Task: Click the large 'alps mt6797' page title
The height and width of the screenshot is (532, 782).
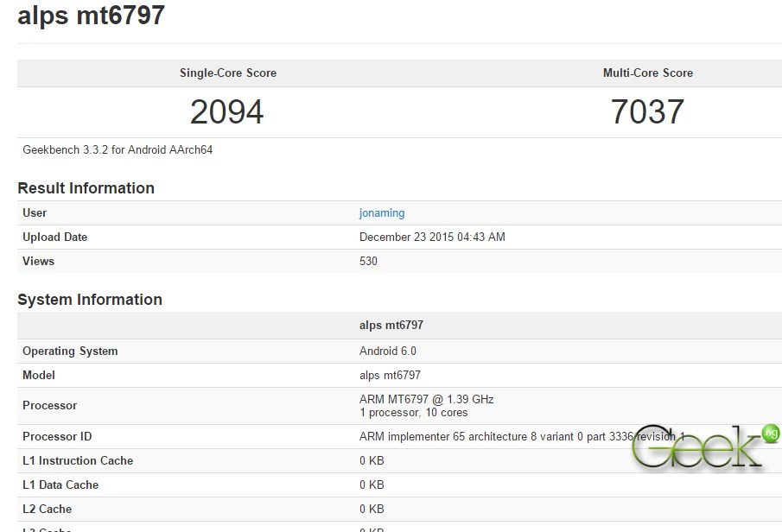Action: tap(92, 15)
